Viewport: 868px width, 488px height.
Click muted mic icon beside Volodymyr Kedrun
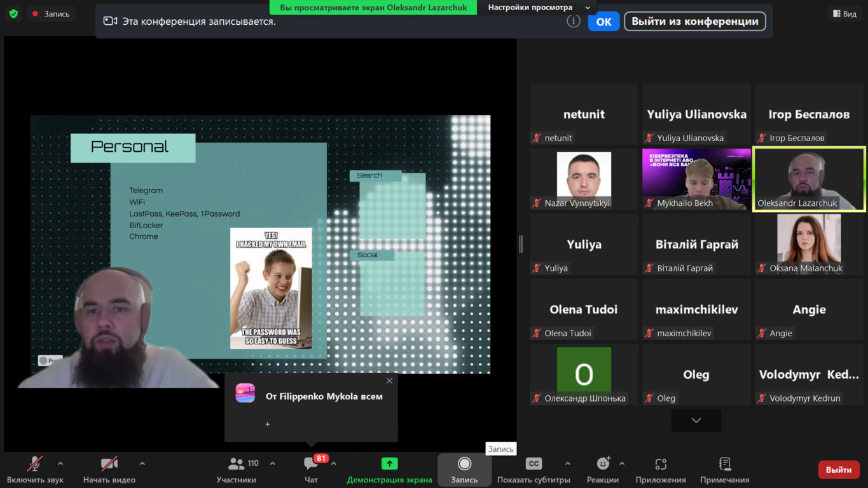[762, 398]
